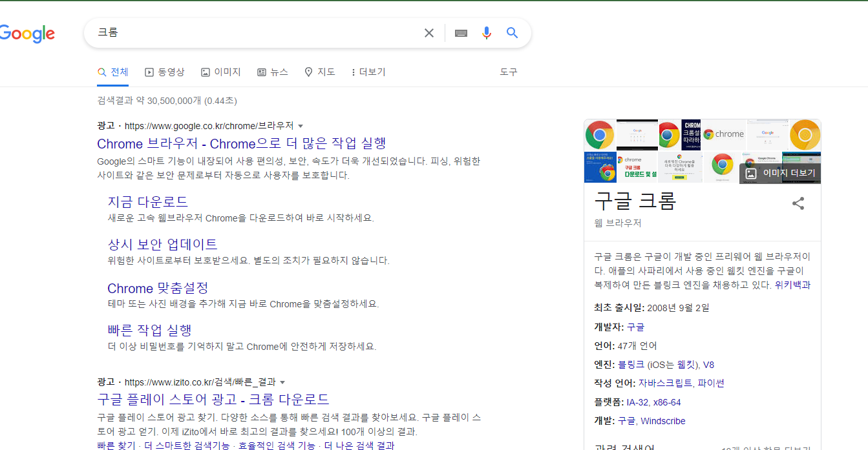Click the 블링크 engine link
This screenshot has height=450, width=868.
coord(631,365)
